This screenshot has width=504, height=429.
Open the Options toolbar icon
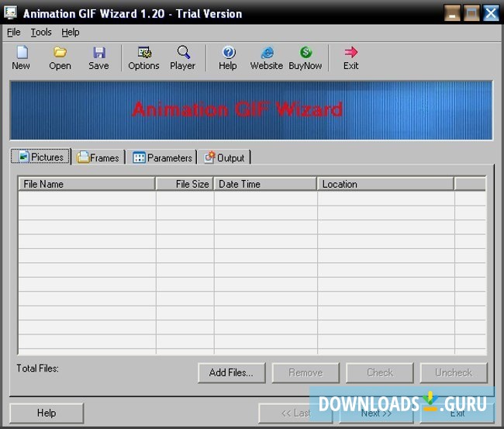[x=143, y=58]
